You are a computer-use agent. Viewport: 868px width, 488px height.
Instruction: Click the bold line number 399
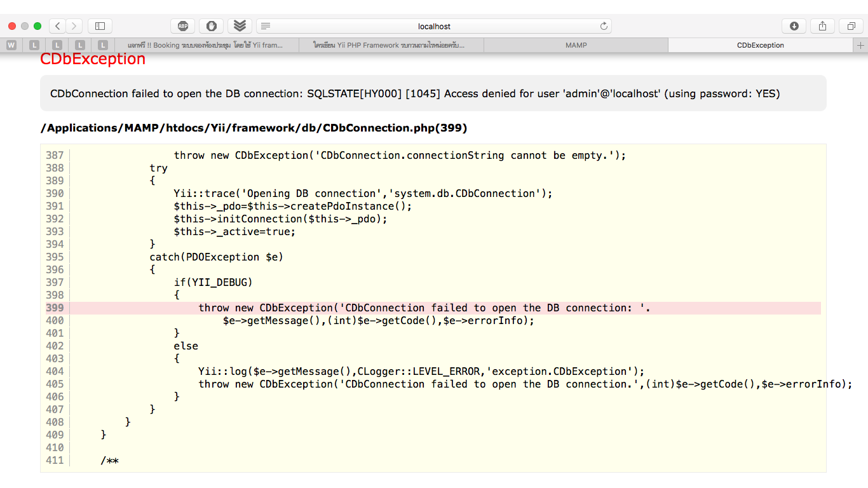click(x=55, y=308)
